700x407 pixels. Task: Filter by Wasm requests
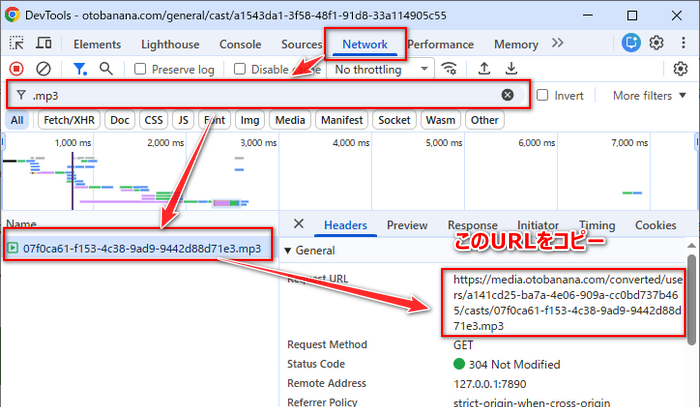point(440,120)
